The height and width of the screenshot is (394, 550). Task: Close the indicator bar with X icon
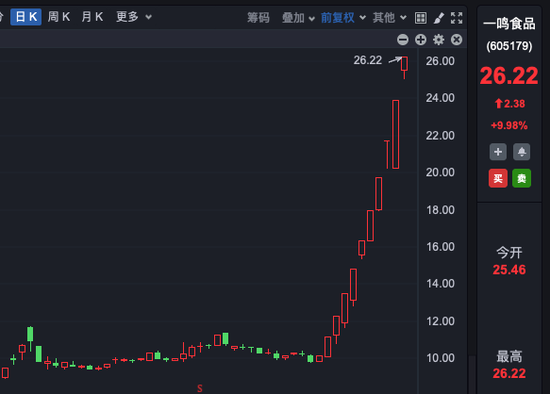point(456,40)
